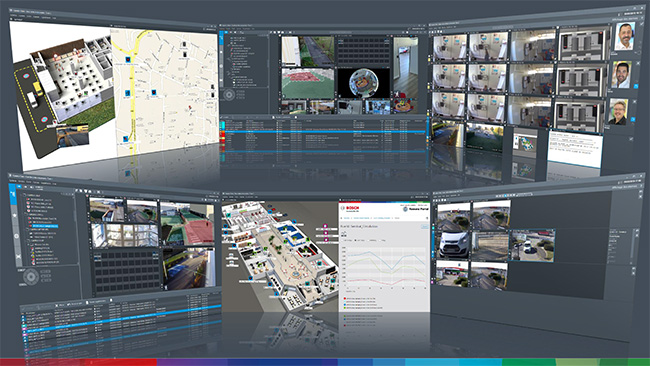Click the upper red circle marker on 3D building plan
Image resolution: width=650 pixels, height=366 pixels.
pos(26,76)
